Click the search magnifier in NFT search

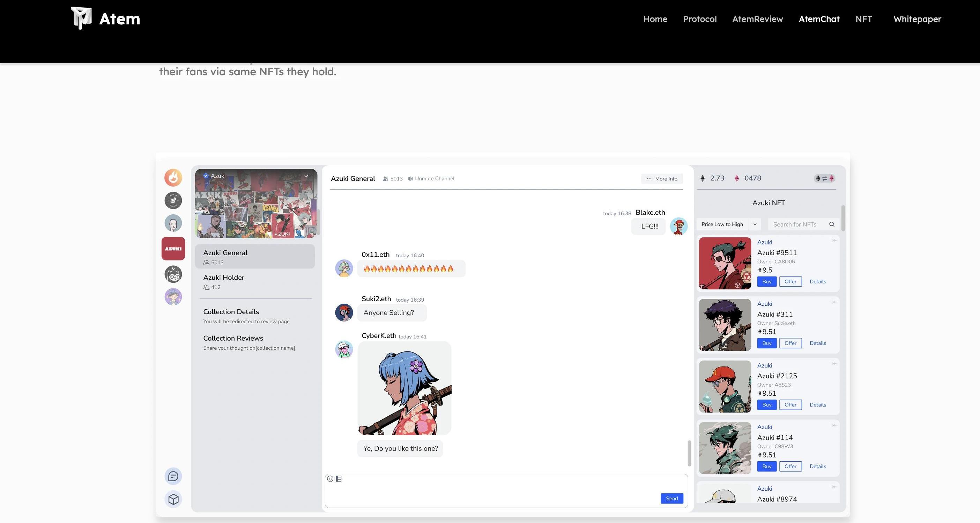pos(832,224)
